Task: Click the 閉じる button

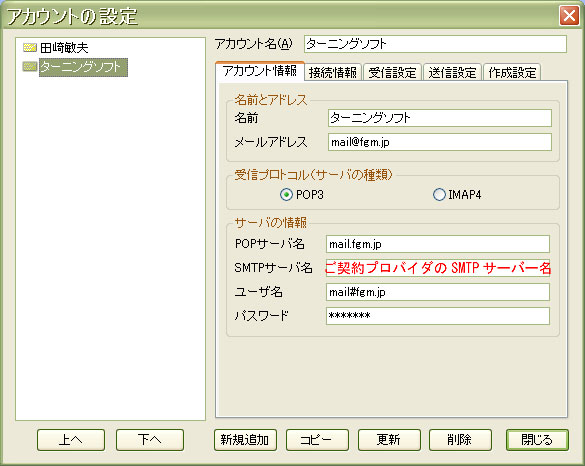Action: tap(537, 440)
